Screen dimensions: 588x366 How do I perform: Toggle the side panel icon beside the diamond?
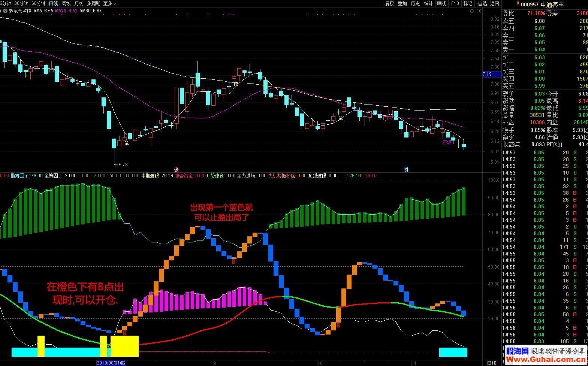[479, 11]
